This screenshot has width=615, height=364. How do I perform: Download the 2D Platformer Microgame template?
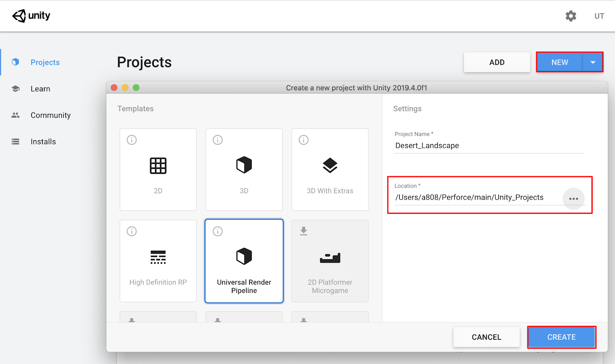click(x=304, y=231)
